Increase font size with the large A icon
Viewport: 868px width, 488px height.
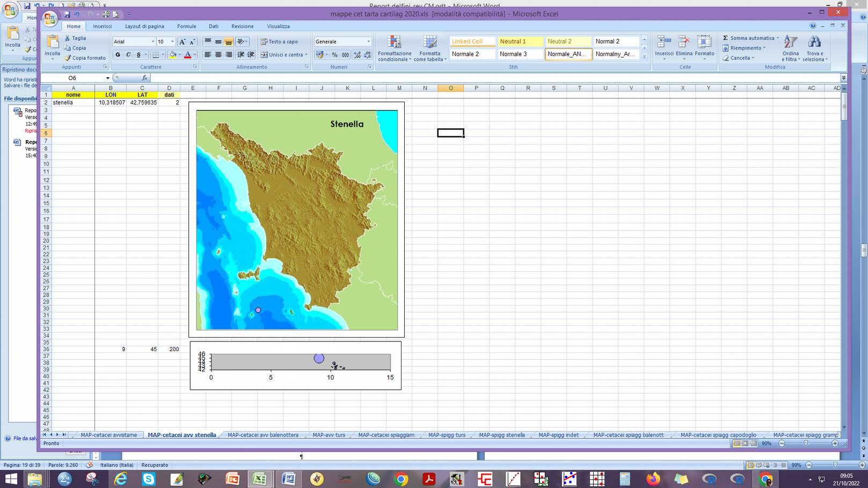pyautogui.click(x=182, y=41)
